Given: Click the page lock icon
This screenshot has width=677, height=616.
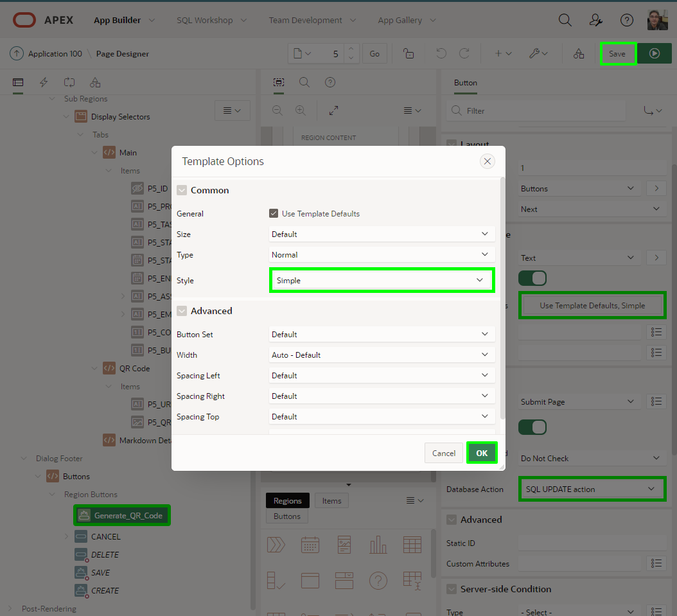Looking at the screenshot, I should [x=409, y=54].
